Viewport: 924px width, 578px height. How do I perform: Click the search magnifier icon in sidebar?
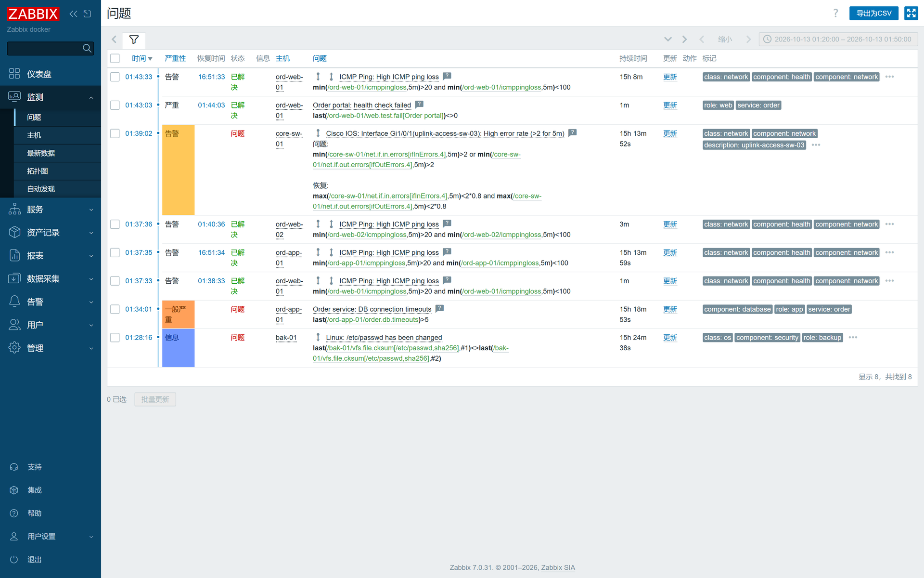87,48
